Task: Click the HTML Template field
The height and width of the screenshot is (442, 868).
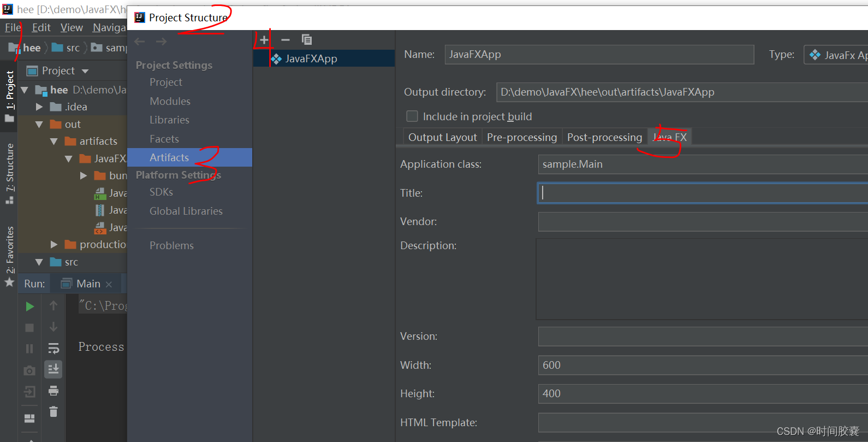Action: point(703,422)
